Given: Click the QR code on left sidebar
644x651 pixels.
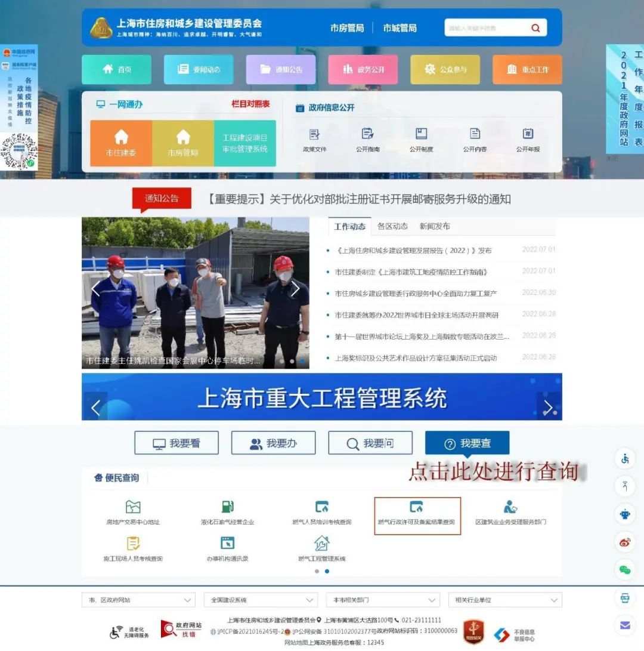Looking at the screenshot, I should click(x=19, y=151).
